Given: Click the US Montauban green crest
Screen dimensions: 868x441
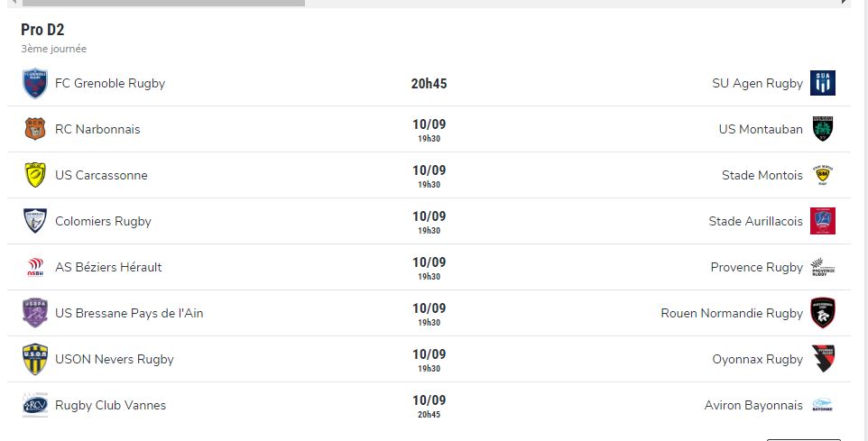Looking at the screenshot, I should [823, 129].
